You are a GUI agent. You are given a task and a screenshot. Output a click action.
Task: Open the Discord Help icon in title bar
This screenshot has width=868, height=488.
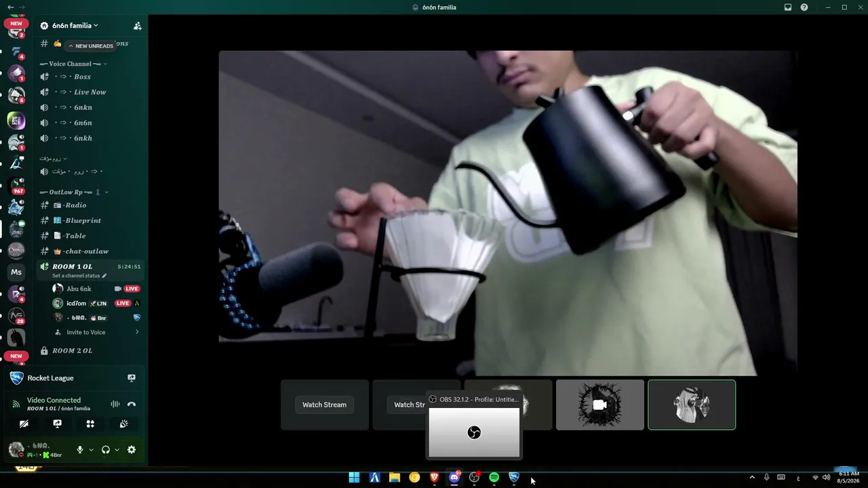click(x=804, y=7)
